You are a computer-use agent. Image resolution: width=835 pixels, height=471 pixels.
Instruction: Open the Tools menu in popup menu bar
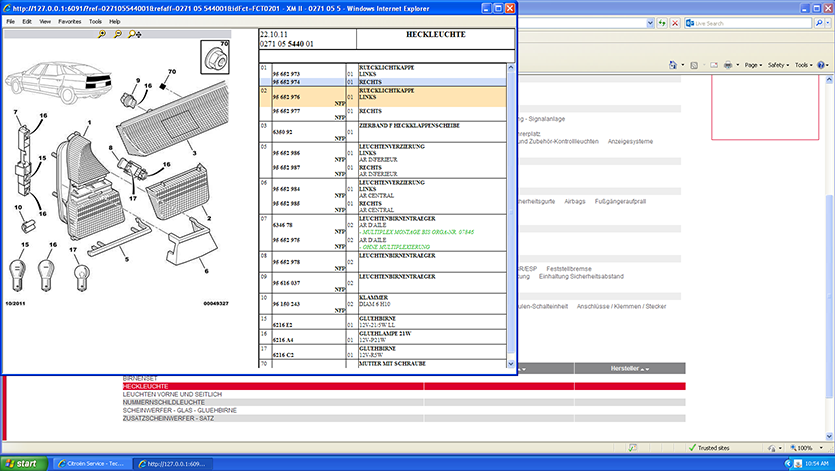click(x=95, y=21)
